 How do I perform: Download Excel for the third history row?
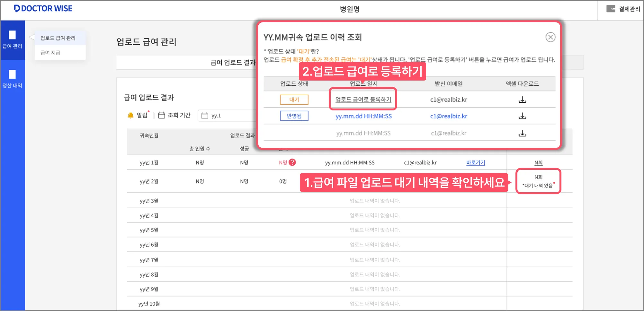tap(522, 133)
